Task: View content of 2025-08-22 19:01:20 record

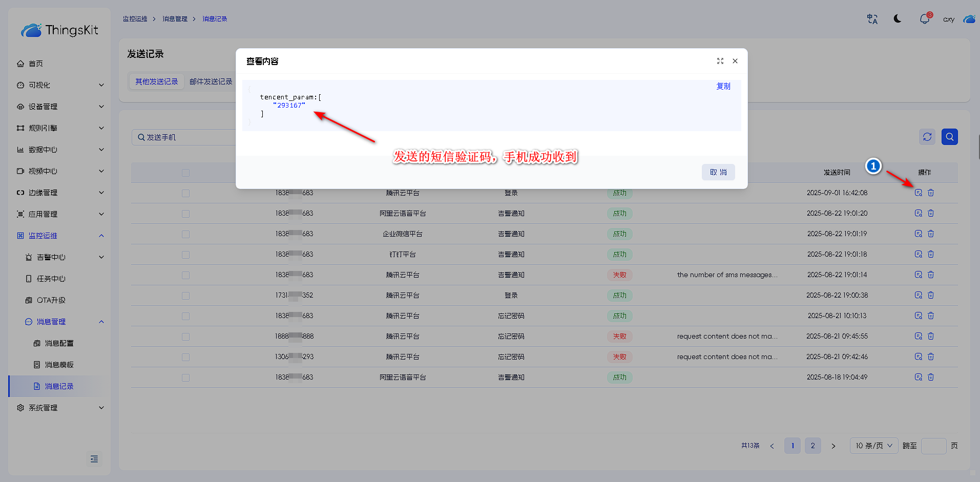Action: click(x=918, y=213)
